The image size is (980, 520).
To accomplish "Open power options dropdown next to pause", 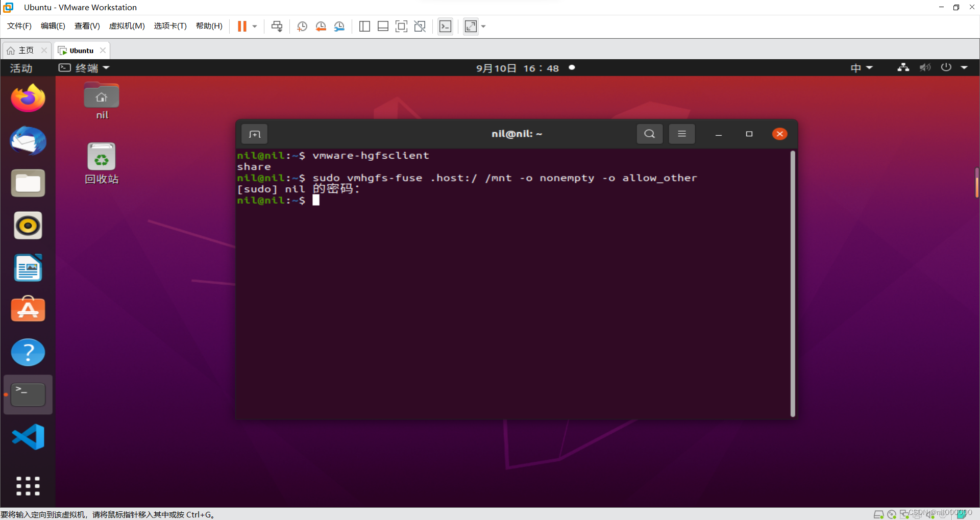I will (x=255, y=26).
